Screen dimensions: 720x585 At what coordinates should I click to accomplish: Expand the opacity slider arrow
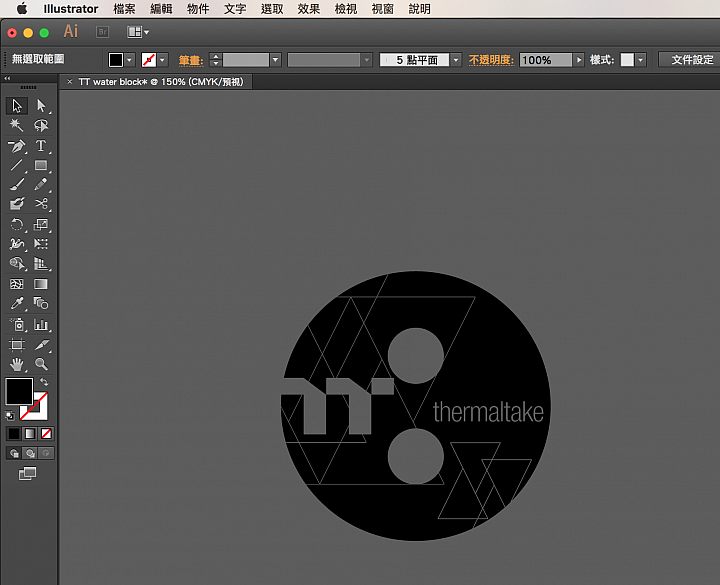pyautogui.click(x=579, y=60)
